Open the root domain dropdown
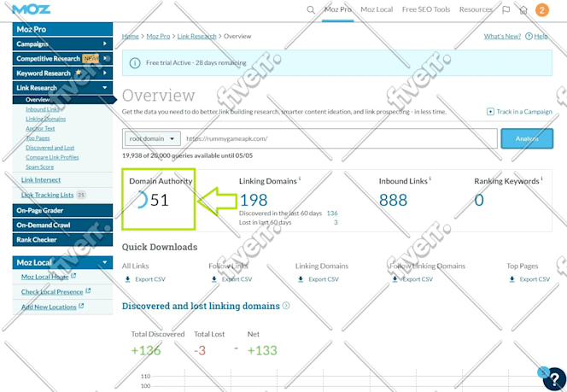 [x=152, y=139]
